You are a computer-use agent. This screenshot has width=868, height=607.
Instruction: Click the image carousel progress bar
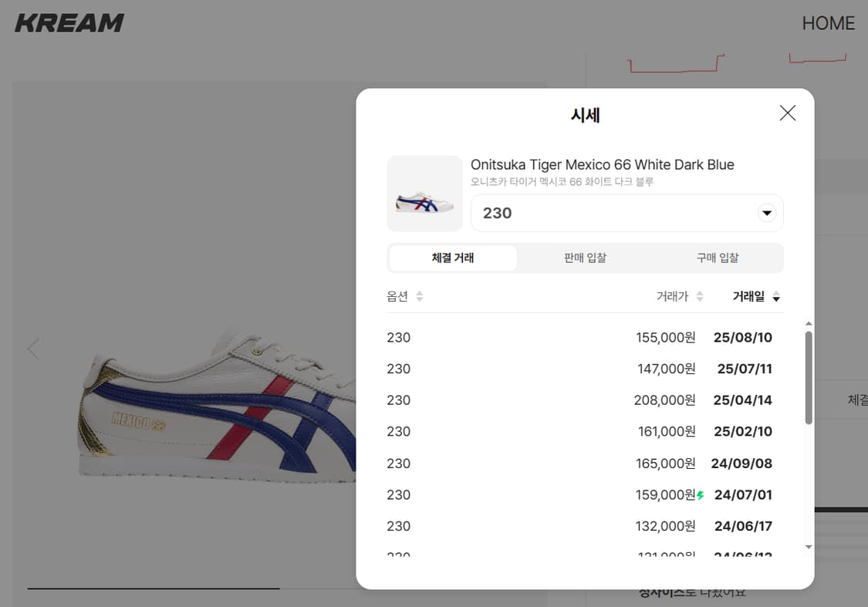coord(191,588)
